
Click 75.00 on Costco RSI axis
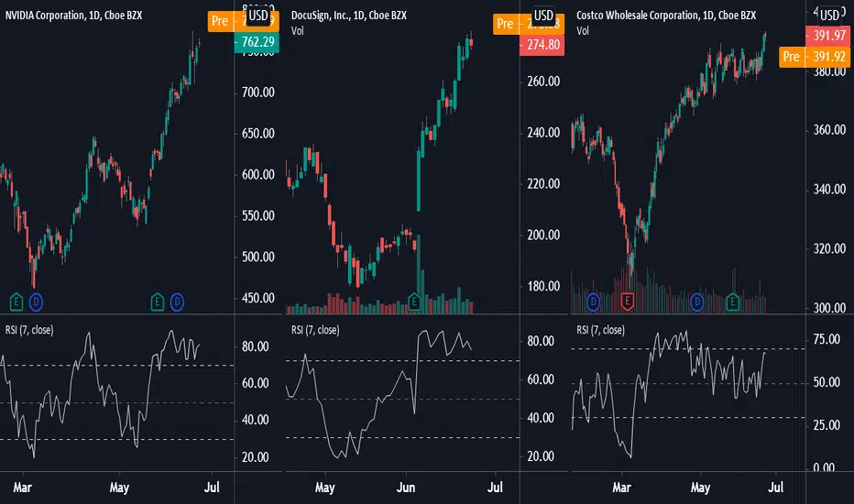coord(827,339)
